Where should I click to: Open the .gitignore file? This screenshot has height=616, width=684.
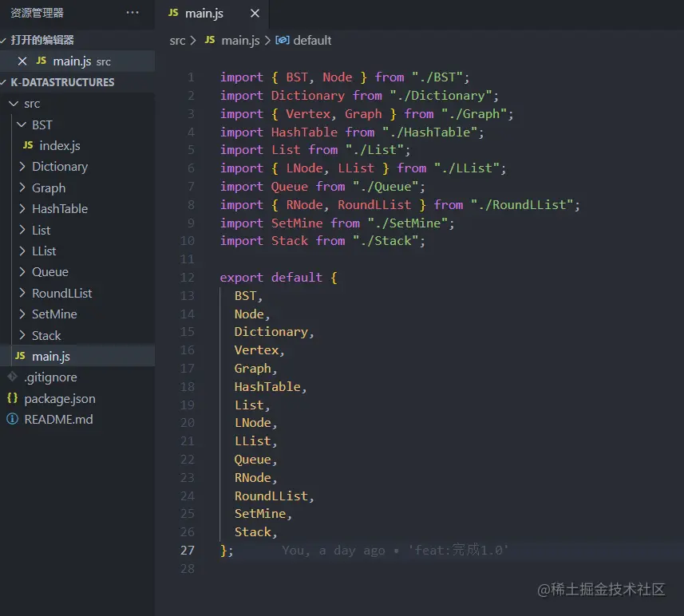coord(50,377)
